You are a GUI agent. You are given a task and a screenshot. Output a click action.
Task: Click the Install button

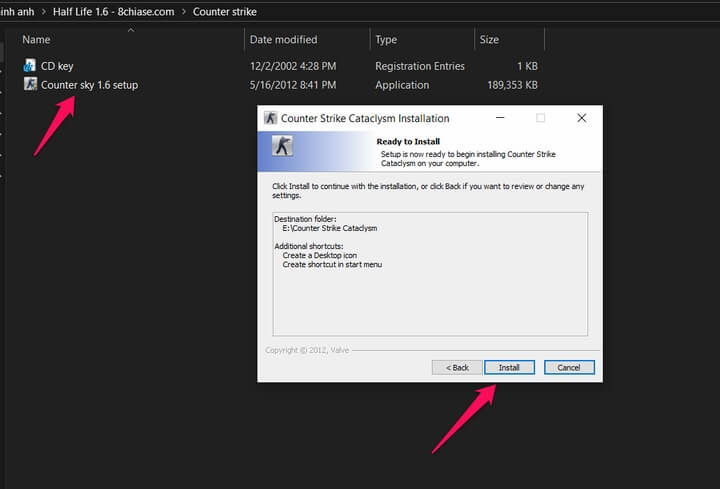click(509, 367)
